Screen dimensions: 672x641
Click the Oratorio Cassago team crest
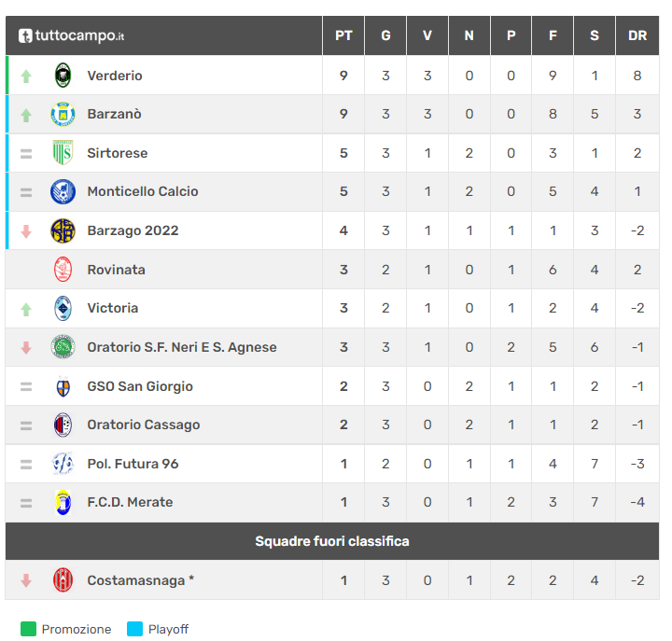pyautogui.click(x=63, y=425)
